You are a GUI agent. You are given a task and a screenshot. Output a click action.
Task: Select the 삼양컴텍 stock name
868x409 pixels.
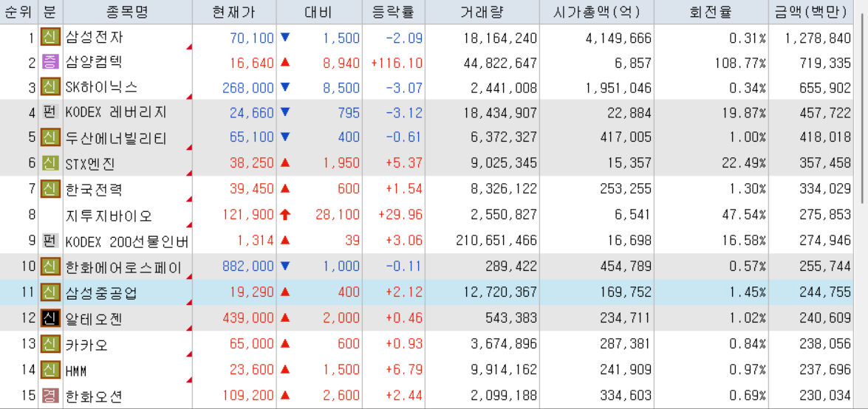coord(95,63)
